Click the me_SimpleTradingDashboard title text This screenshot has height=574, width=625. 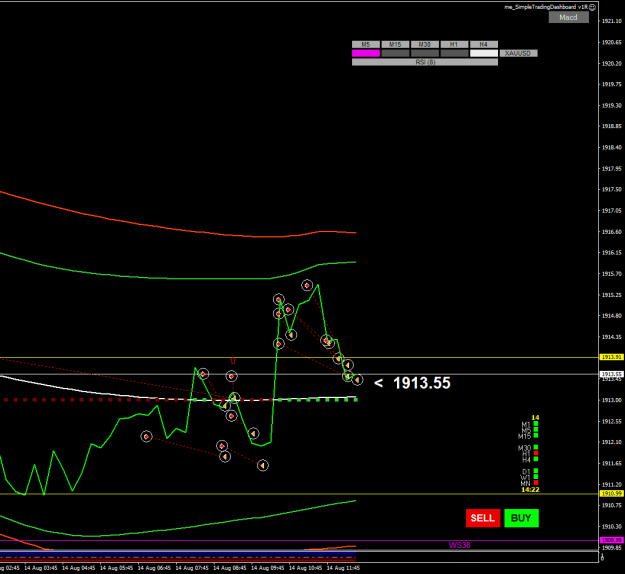(x=546, y=7)
